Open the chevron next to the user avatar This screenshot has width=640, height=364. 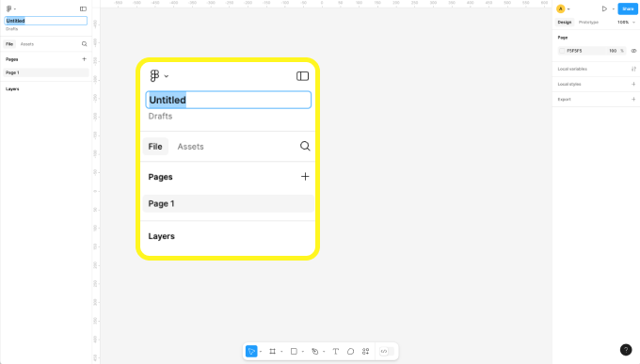click(x=568, y=9)
